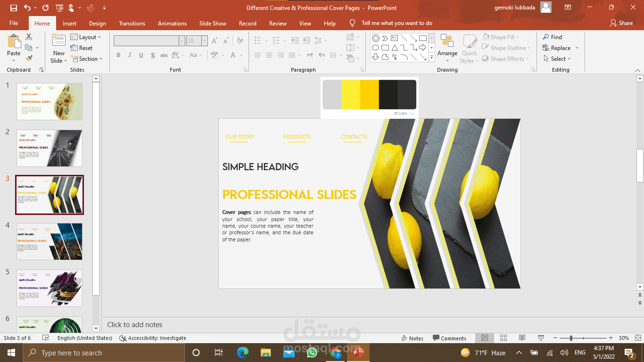Switch to Slide Sorter view
Screen dimensions: 644x362
(503, 338)
